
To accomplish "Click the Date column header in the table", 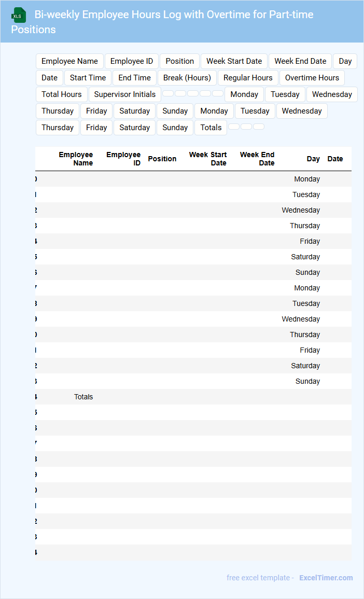I will tap(335, 159).
